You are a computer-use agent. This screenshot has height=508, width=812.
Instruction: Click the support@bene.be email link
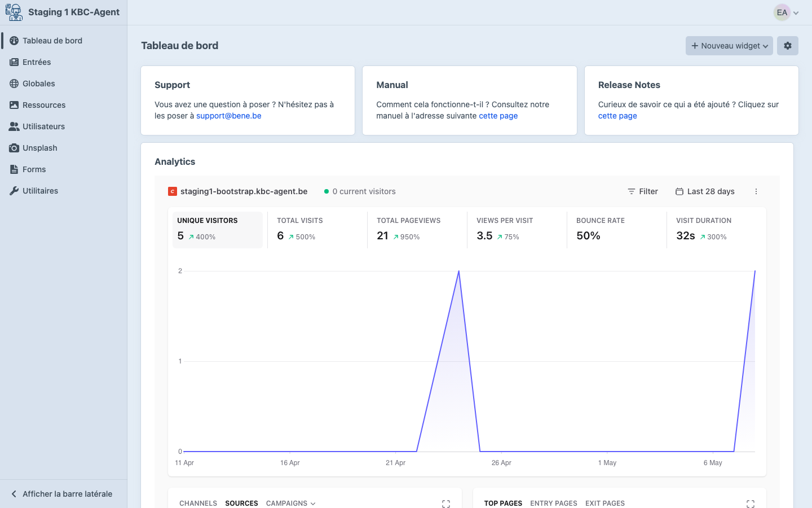tap(229, 116)
